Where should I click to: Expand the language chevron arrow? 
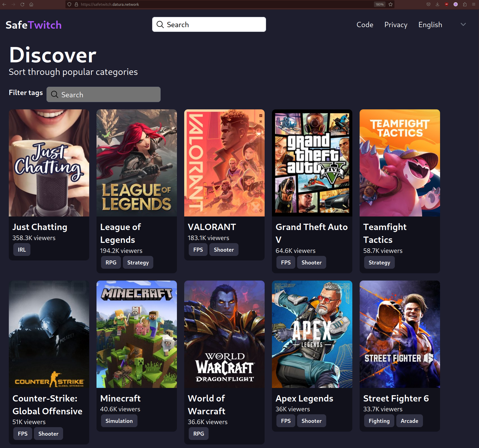tap(463, 24)
